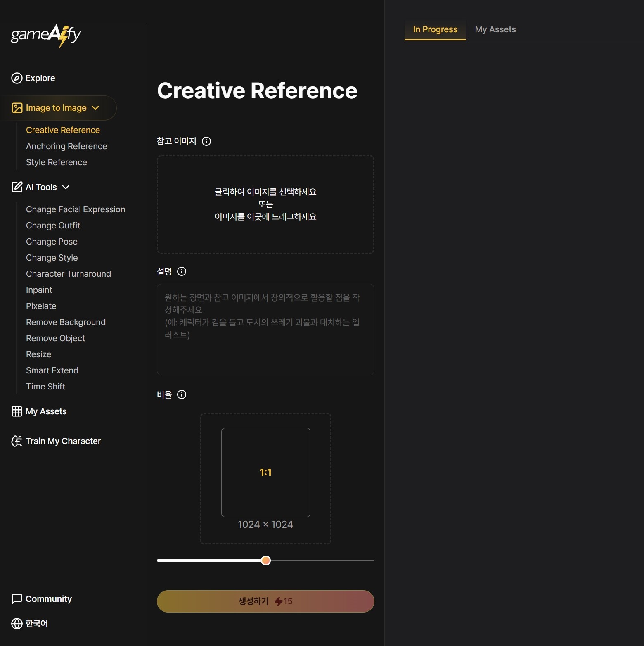Click the info icon beside 설명
The height and width of the screenshot is (646, 644).
(182, 271)
